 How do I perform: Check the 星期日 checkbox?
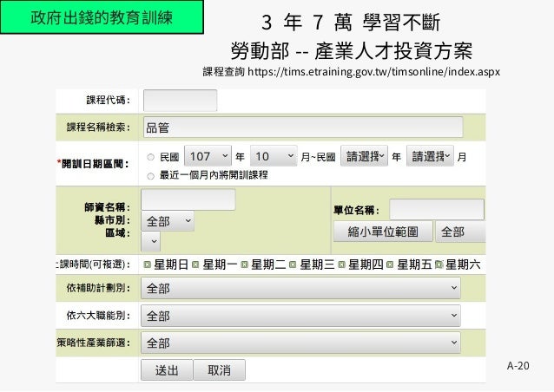148,265
